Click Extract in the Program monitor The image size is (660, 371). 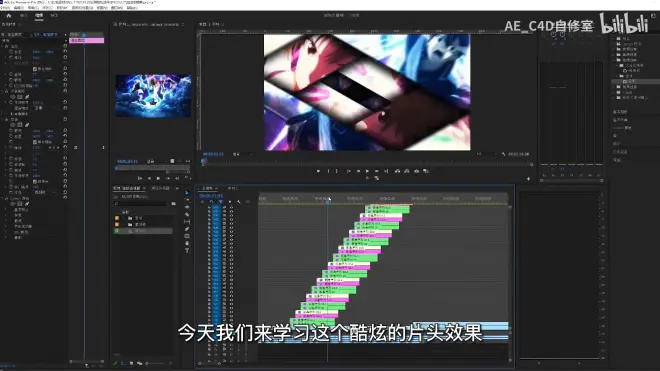pyautogui.click(x=407, y=171)
